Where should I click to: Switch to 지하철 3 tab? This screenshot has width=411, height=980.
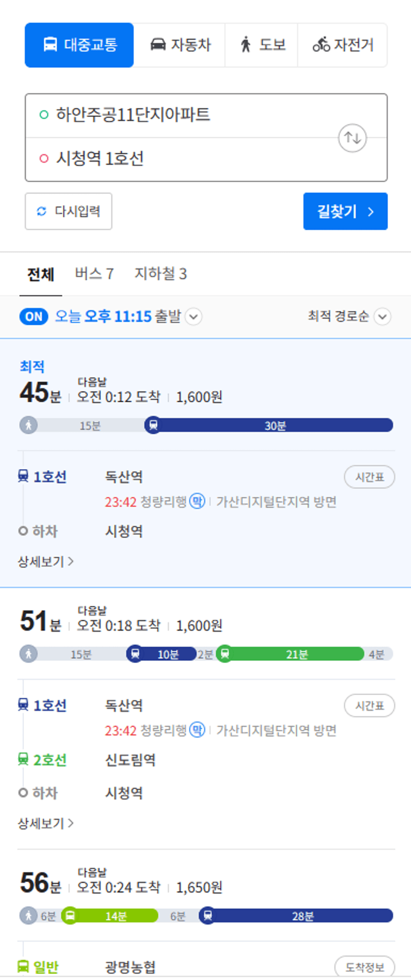161,274
